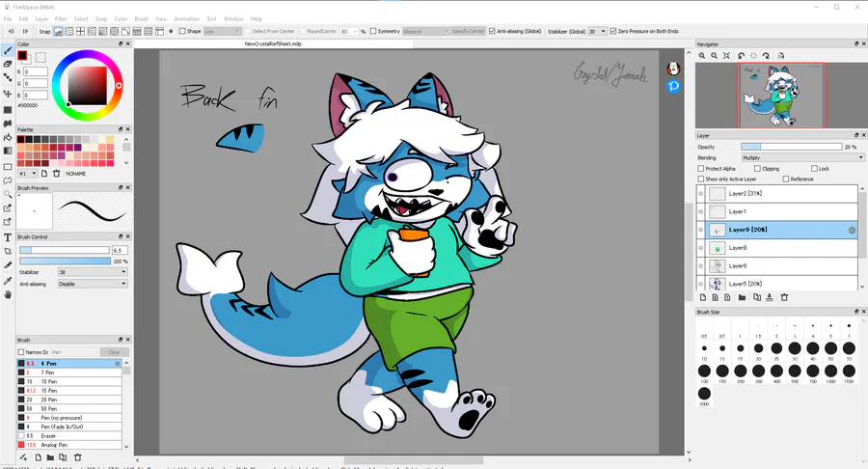This screenshot has height=469, width=868.
Task: Open the Filter menu
Action: [x=61, y=19]
